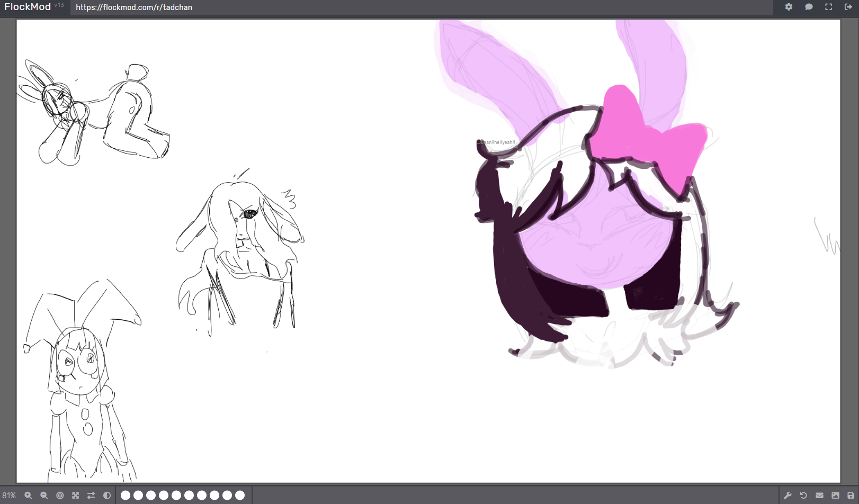Open the envelope messages icon
The width and height of the screenshot is (859, 504).
click(x=819, y=496)
